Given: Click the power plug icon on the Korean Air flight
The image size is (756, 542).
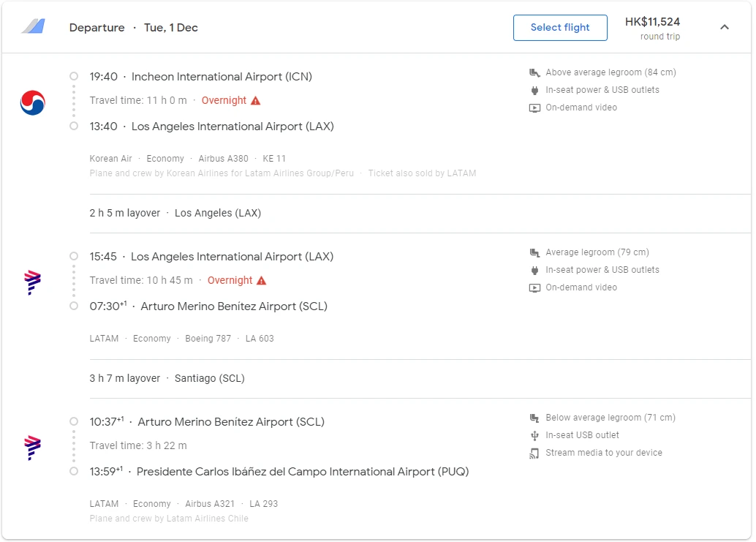Looking at the screenshot, I should click(x=534, y=90).
